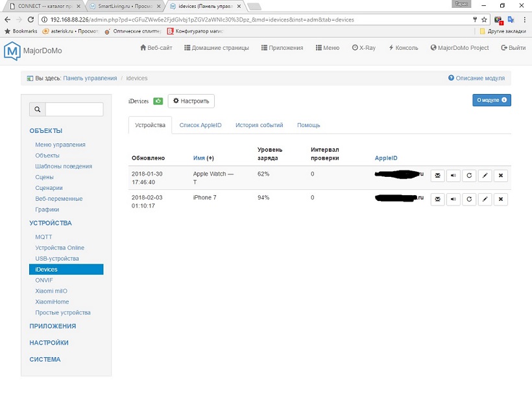Open Шаблоны поведения in sidebar
The height and width of the screenshot is (409, 532).
point(64,167)
